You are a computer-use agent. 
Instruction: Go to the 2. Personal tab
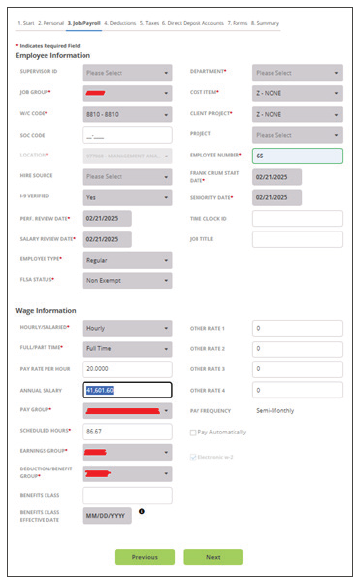pyautogui.click(x=51, y=23)
